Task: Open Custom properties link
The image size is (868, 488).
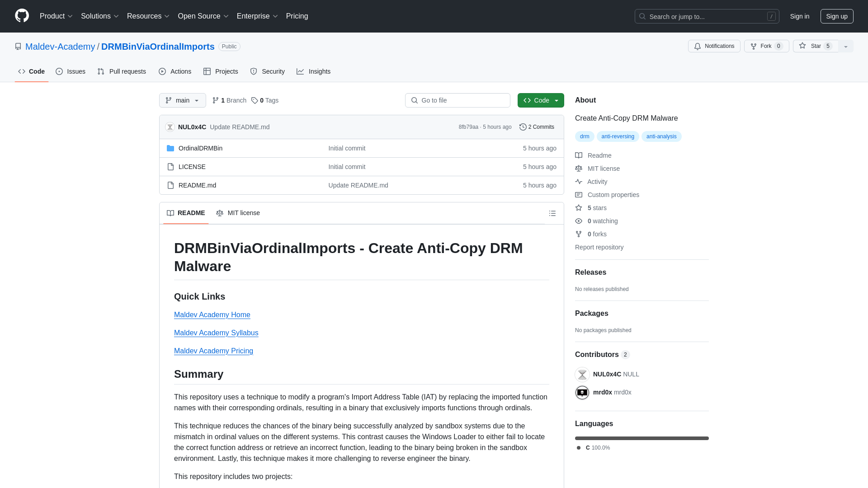Action: click(607, 195)
